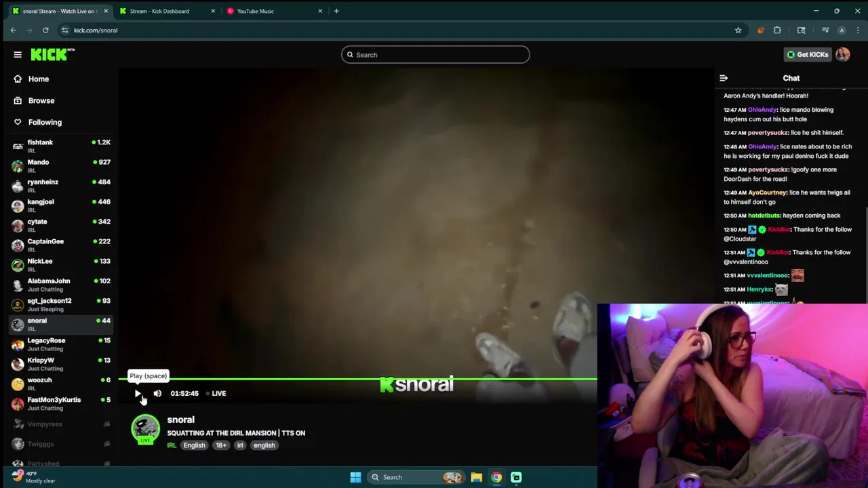Open KrispyW channel in sidebar
Image resolution: width=868 pixels, height=488 pixels.
[61, 363]
